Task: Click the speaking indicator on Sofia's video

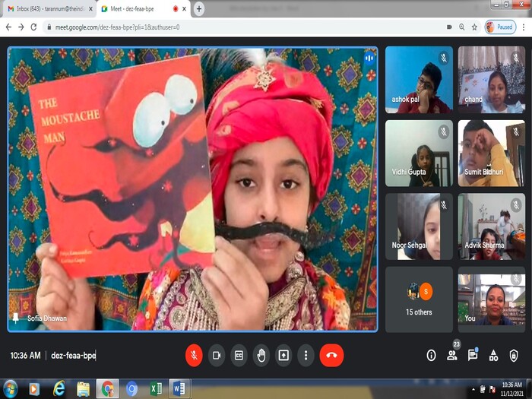Action: (x=369, y=58)
